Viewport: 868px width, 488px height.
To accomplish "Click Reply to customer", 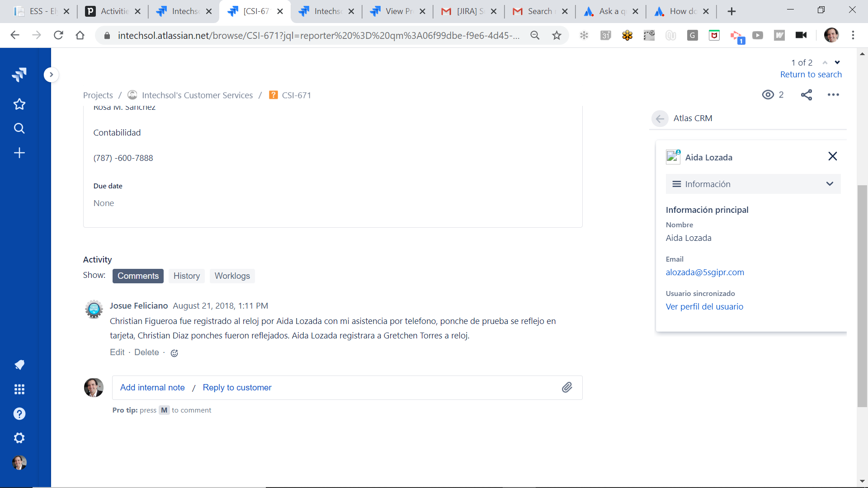I will [237, 388].
